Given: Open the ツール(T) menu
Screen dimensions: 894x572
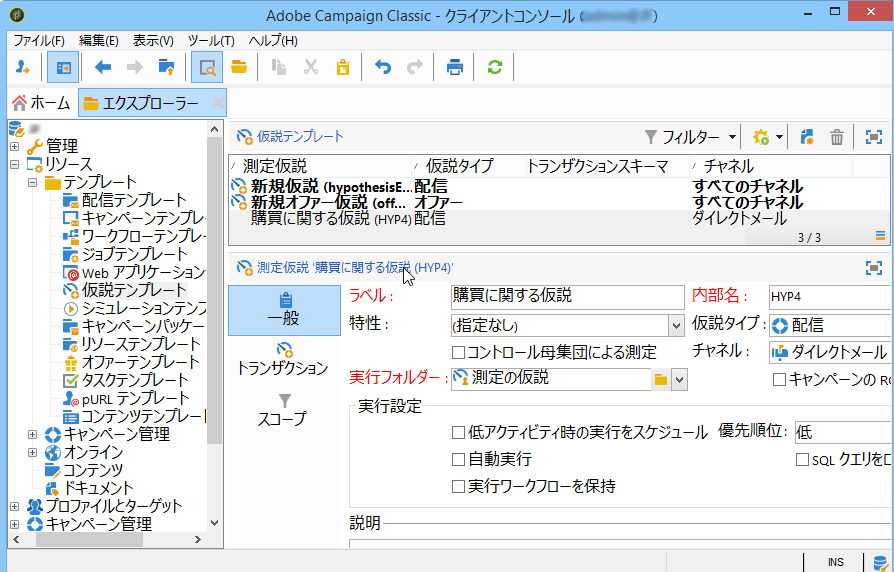Looking at the screenshot, I should [x=211, y=41].
